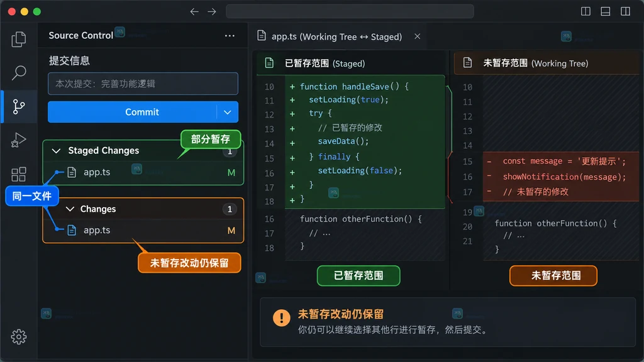Image resolution: width=644 pixels, height=362 pixels.
Task: Toggle the bottom panel layout icon
Action: pyautogui.click(x=606, y=11)
